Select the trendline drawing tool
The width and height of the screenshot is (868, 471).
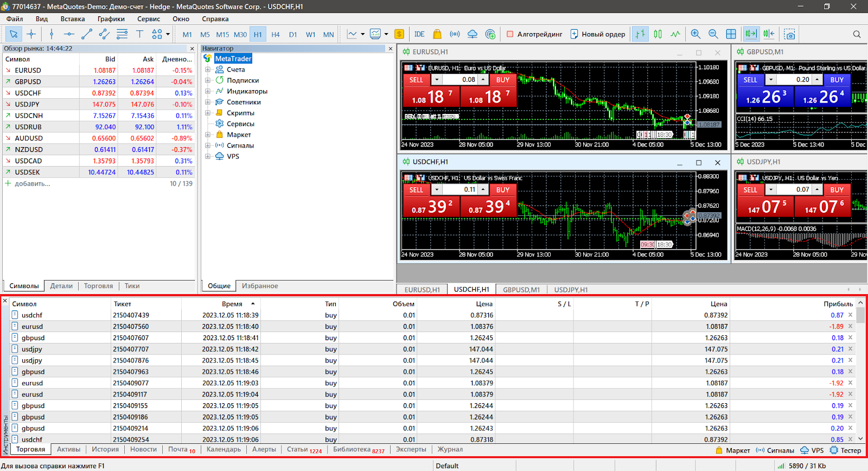point(86,34)
